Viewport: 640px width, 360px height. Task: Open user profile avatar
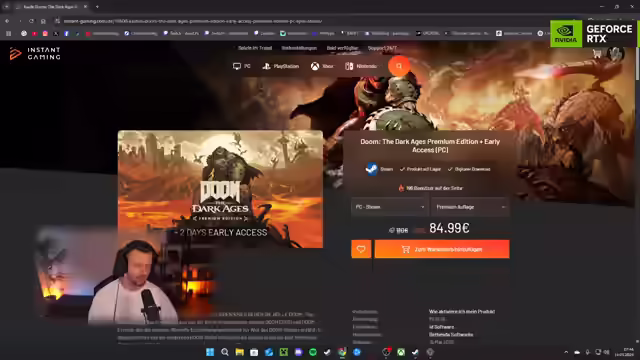615,53
